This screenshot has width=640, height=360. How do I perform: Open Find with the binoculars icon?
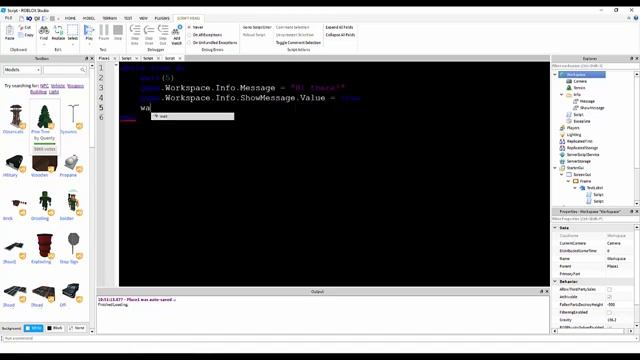44,30
